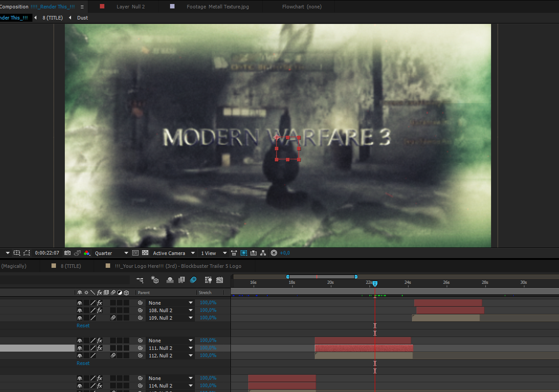Toggle mask and shape path visibility
The width and height of the screenshot is (559, 392).
(x=27, y=253)
